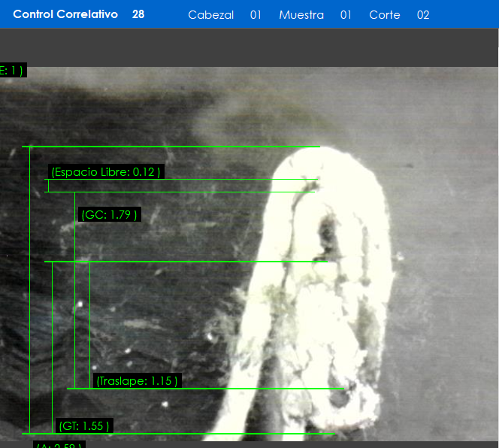Click the partially hidden A measurement label

pyautogui.click(x=59, y=446)
